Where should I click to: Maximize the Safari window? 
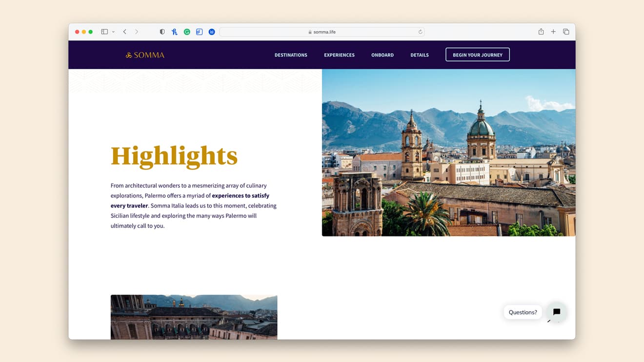(x=91, y=32)
